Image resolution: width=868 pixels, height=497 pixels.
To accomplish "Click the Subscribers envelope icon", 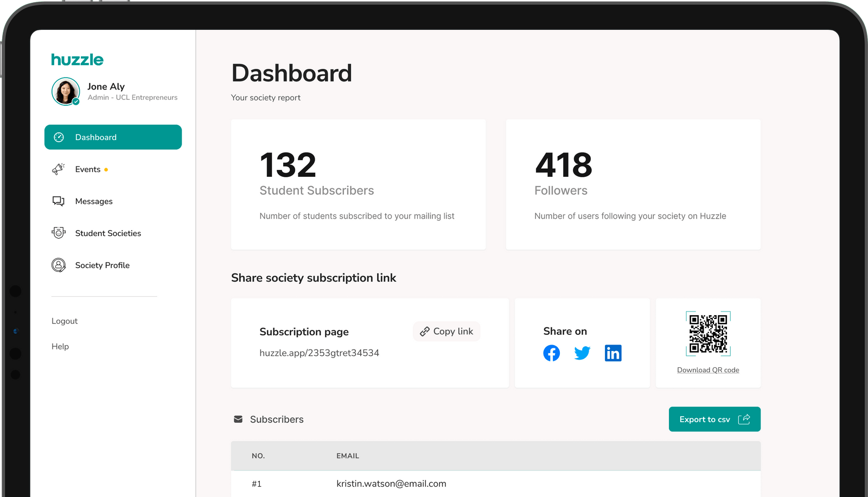I will 238,419.
